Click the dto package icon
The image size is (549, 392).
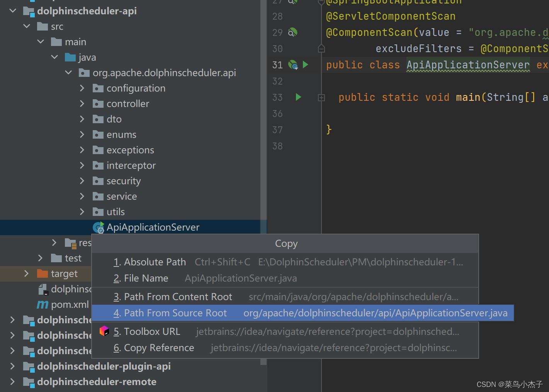[x=98, y=119]
